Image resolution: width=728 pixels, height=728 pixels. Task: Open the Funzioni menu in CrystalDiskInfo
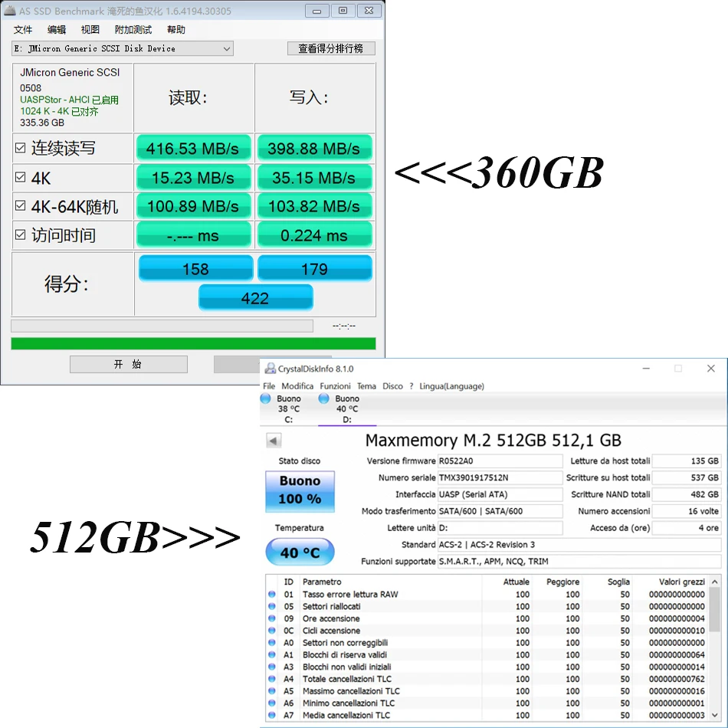(x=335, y=386)
